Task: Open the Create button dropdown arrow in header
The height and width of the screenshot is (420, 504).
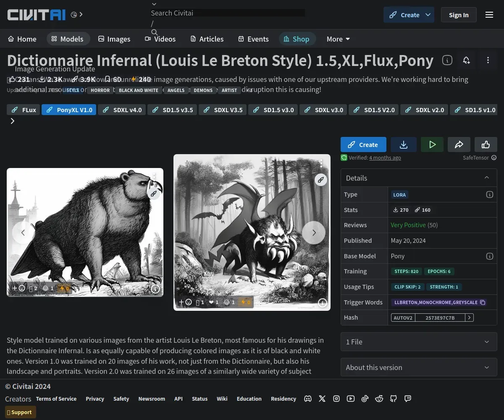Action: [x=428, y=15]
